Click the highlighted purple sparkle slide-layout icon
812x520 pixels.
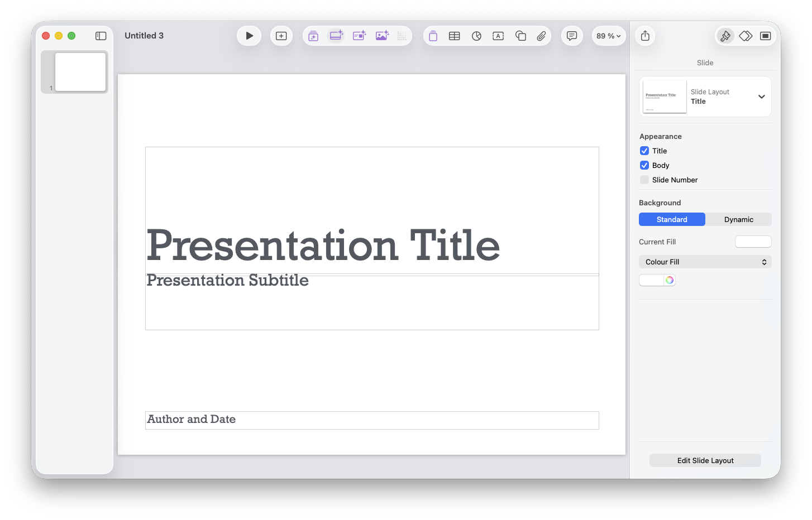336,36
